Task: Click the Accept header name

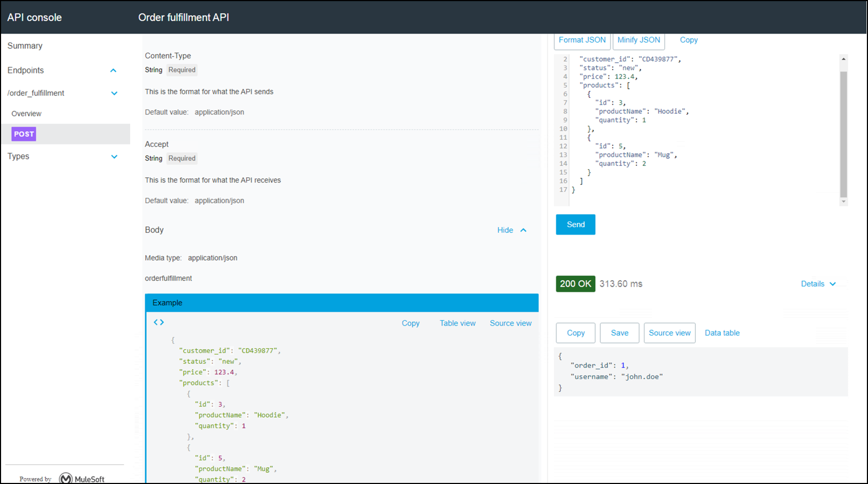Action: click(157, 144)
